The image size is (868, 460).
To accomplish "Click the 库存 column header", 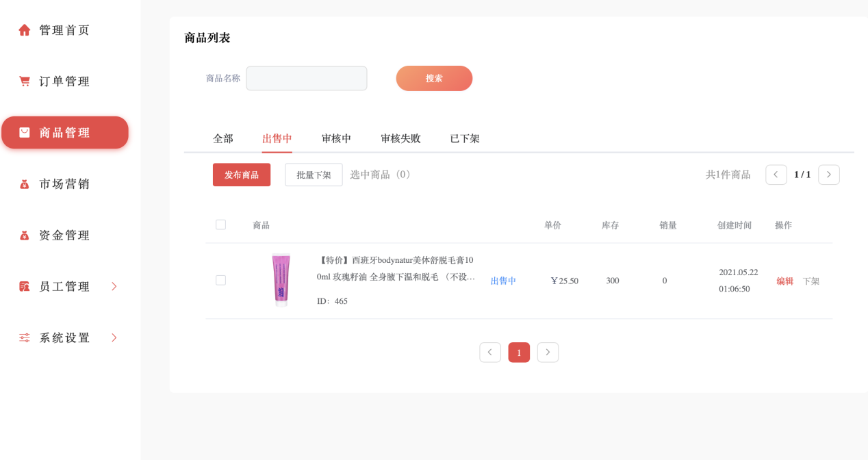I will (x=610, y=225).
